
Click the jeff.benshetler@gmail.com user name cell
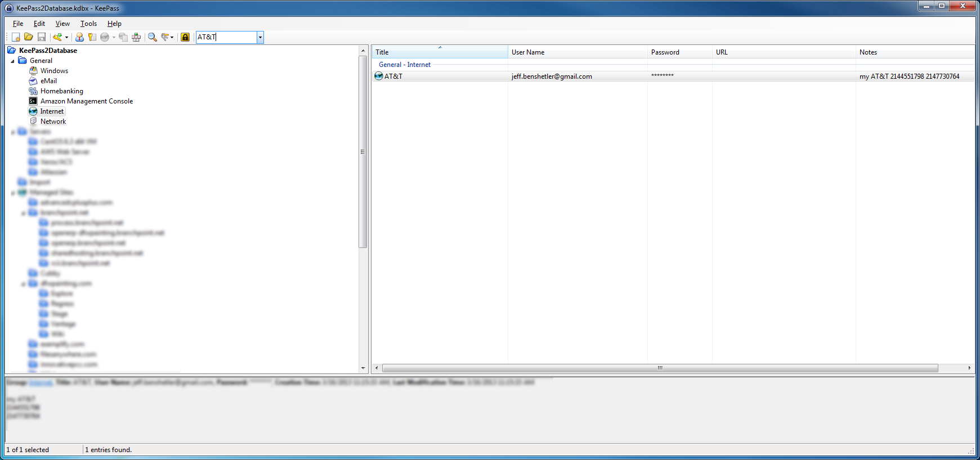click(552, 76)
